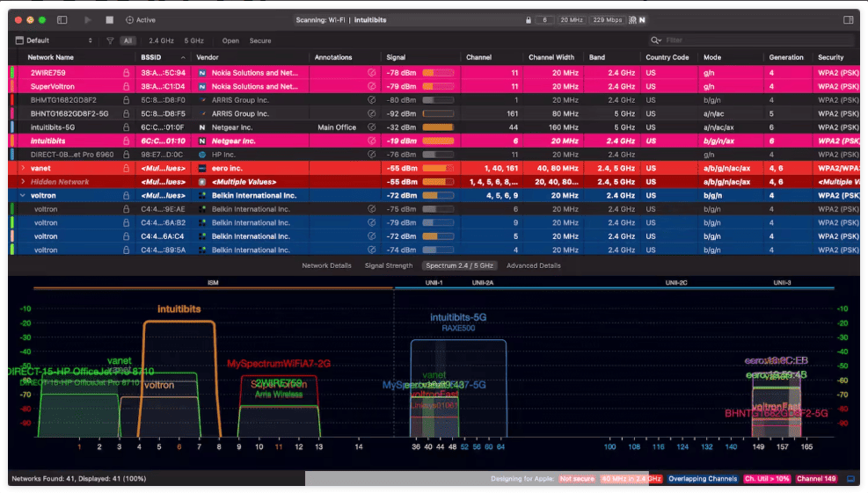Select the intuitibits network row
Viewport: 868px width, 493px height.
pos(434,141)
